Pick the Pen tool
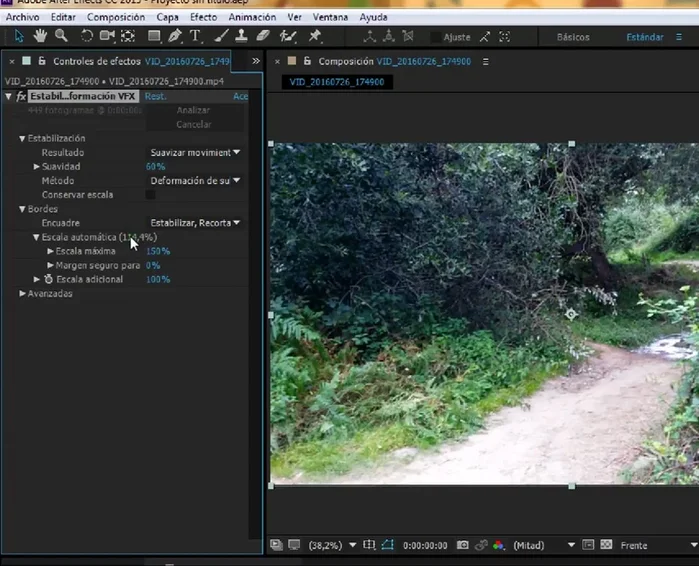 [x=174, y=37]
